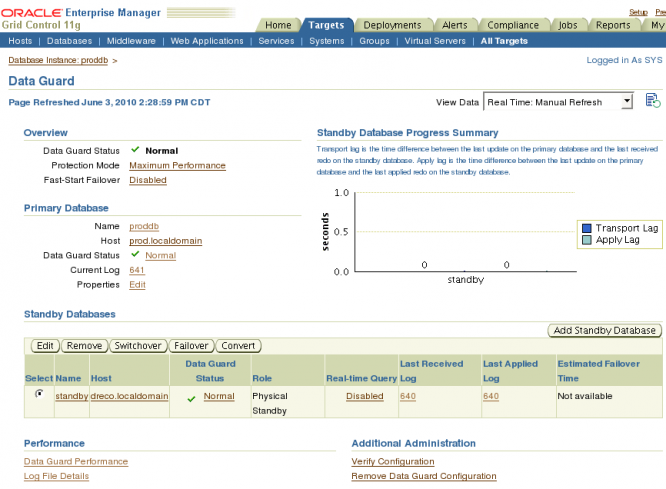666x489 pixels.
Task: Open the proddb primary database link
Action: [x=144, y=226]
